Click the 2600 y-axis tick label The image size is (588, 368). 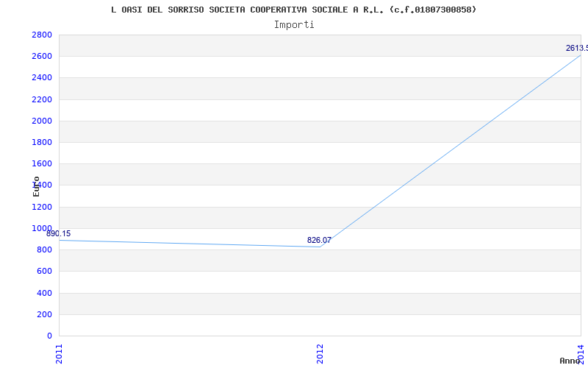42,57
